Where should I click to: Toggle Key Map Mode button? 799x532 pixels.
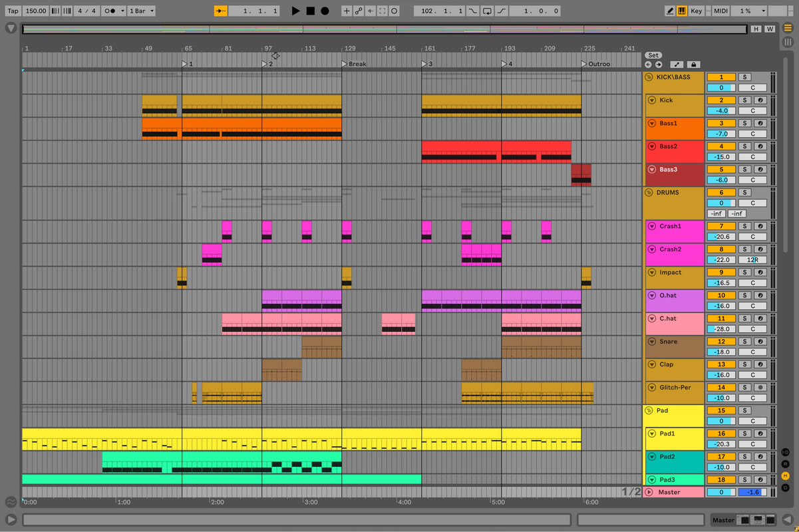tap(697, 11)
